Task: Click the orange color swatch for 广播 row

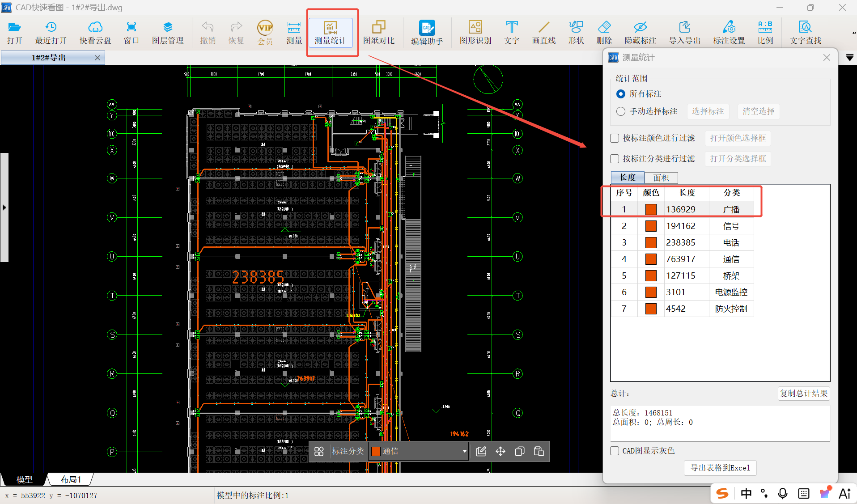Action: [x=651, y=209]
